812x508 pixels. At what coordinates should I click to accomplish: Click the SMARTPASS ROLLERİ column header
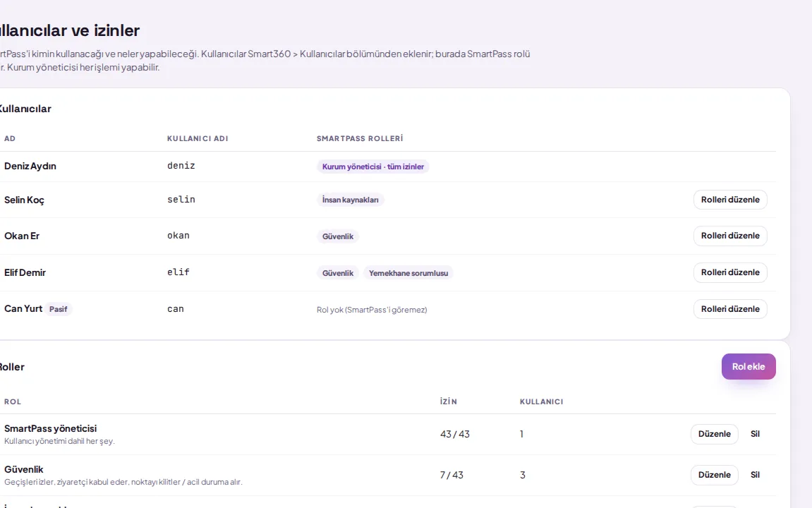(x=360, y=139)
